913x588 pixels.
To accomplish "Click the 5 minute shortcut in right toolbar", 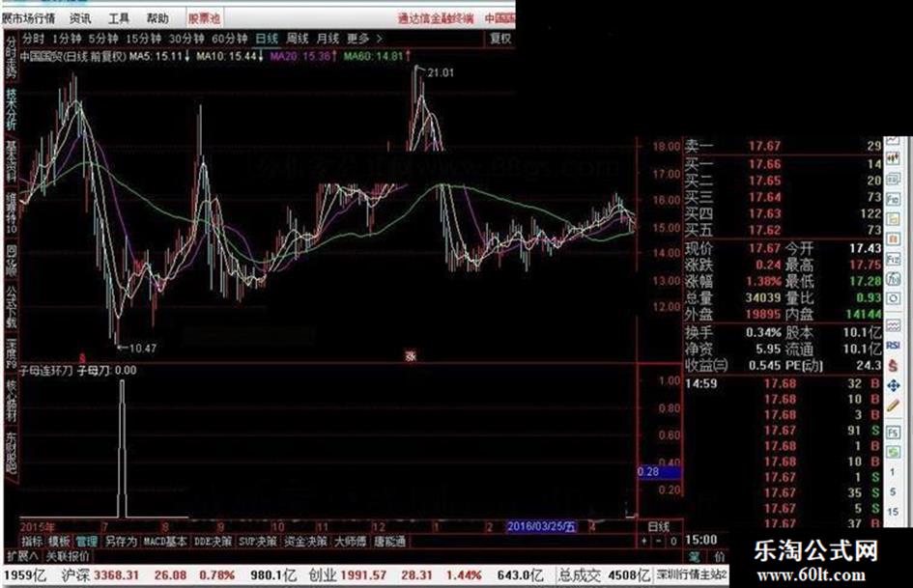I will pyautogui.click(x=892, y=492).
